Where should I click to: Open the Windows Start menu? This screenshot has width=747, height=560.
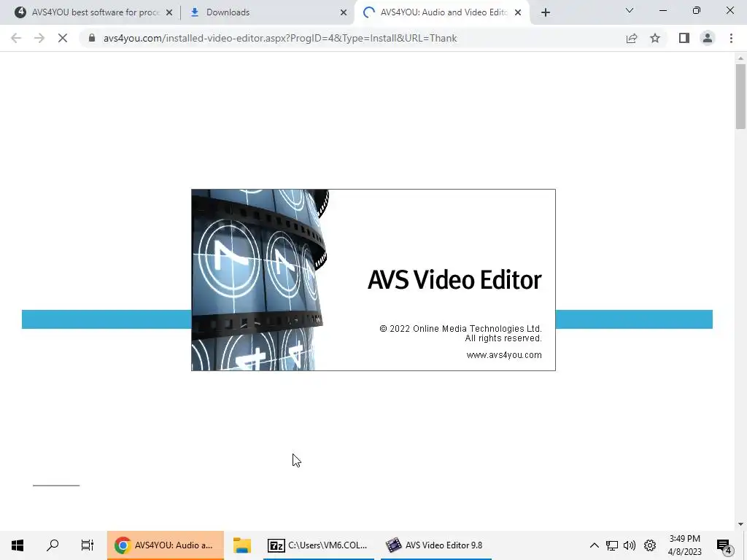click(x=18, y=545)
